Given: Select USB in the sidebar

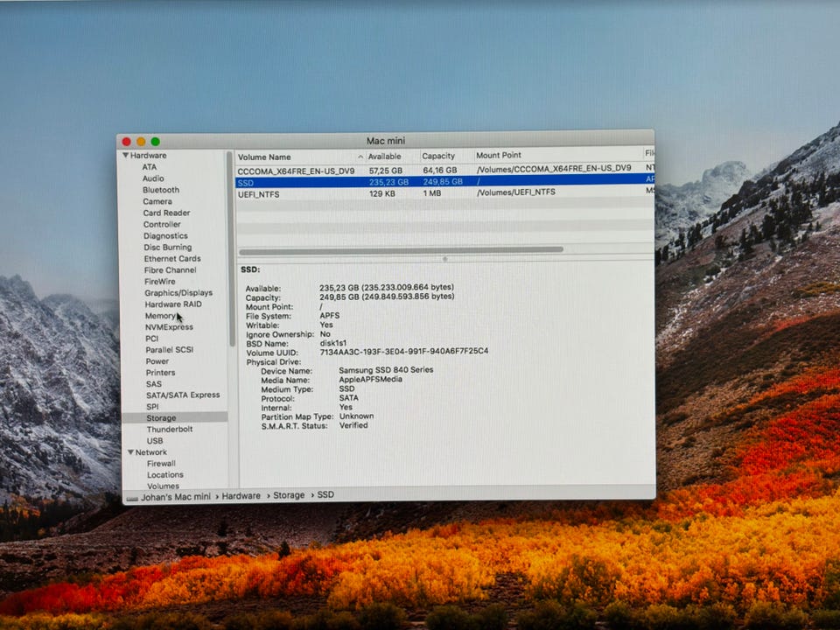Looking at the screenshot, I should coord(155,441).
